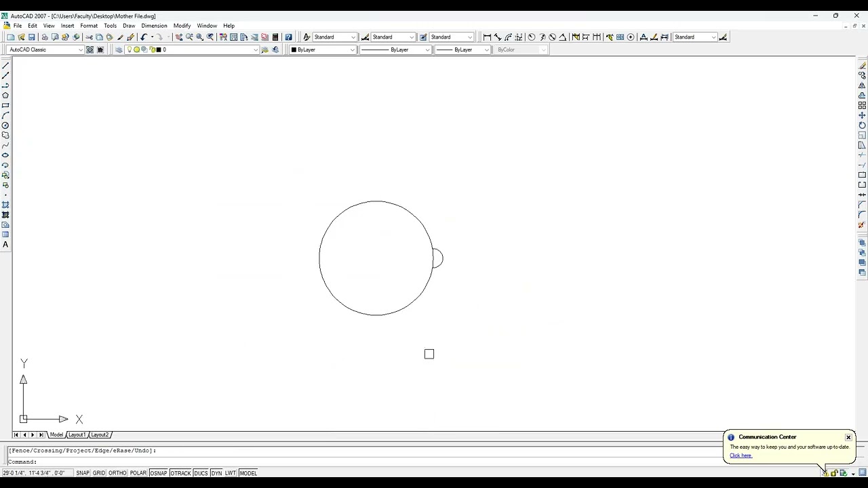Click the Copy object modify tool
This screenshot has height=488, width=868.
(863, 75)
